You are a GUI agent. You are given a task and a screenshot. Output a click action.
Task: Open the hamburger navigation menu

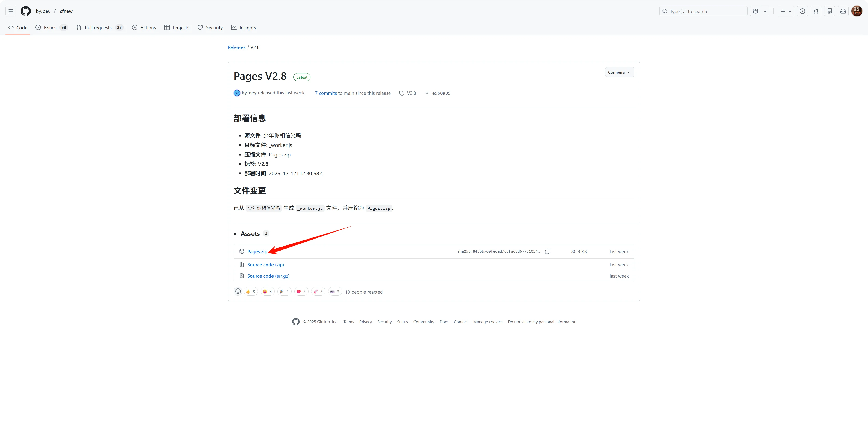point(11,11)
